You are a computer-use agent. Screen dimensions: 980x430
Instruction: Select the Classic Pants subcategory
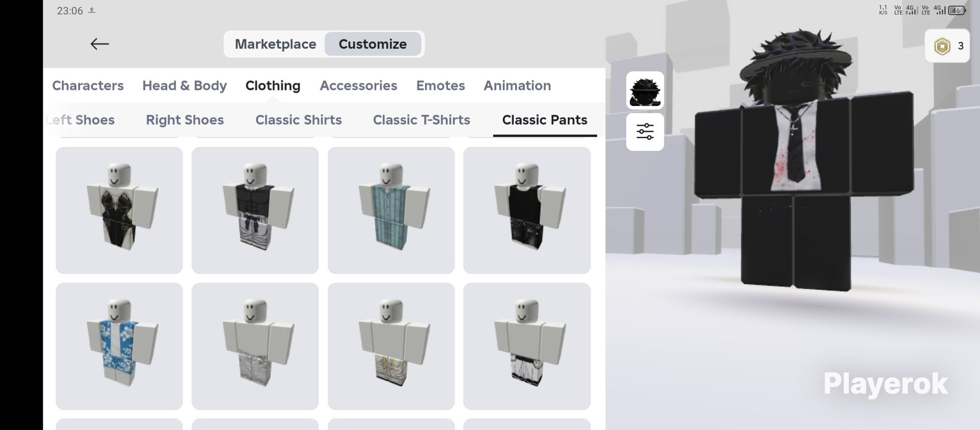coord(545,120)
